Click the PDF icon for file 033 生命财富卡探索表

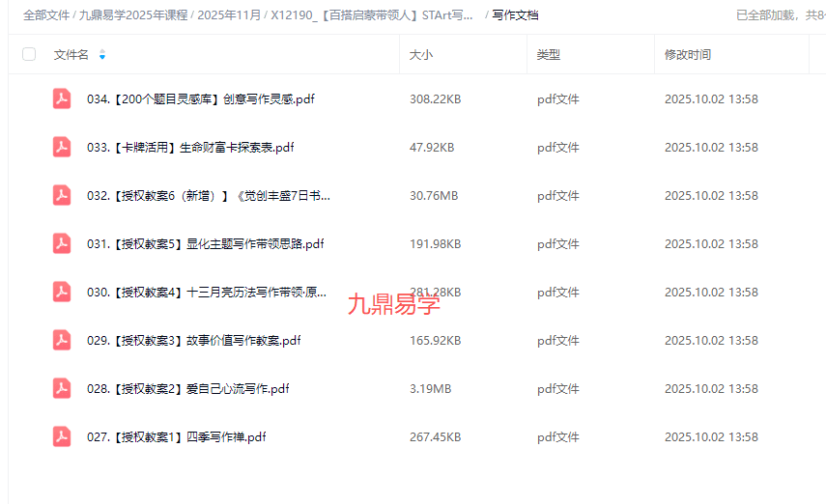(62, 147)
